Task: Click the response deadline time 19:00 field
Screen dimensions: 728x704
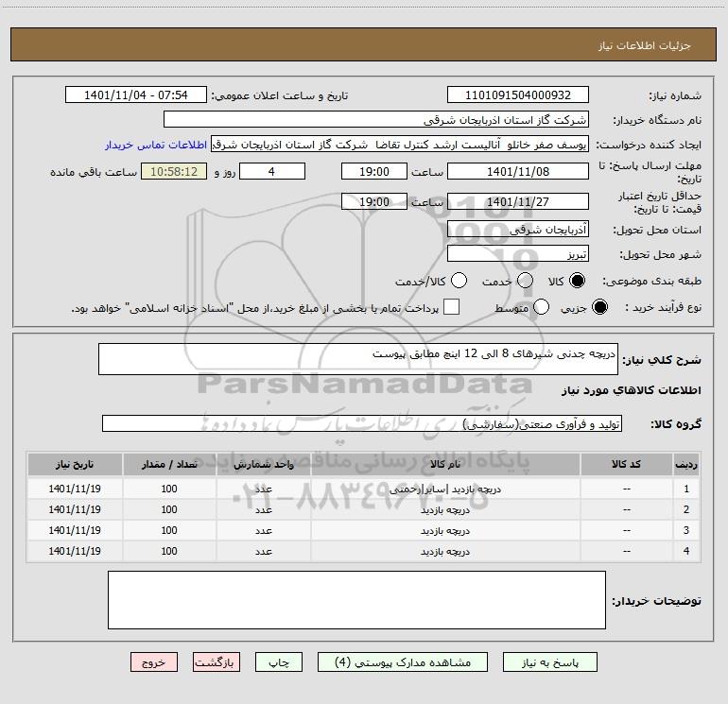Action: coord(374,172)
